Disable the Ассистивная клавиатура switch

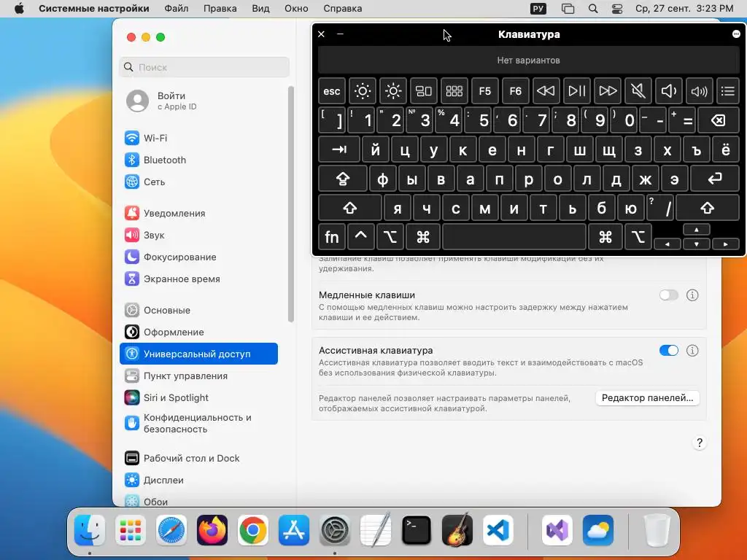[x=669, y=351]
